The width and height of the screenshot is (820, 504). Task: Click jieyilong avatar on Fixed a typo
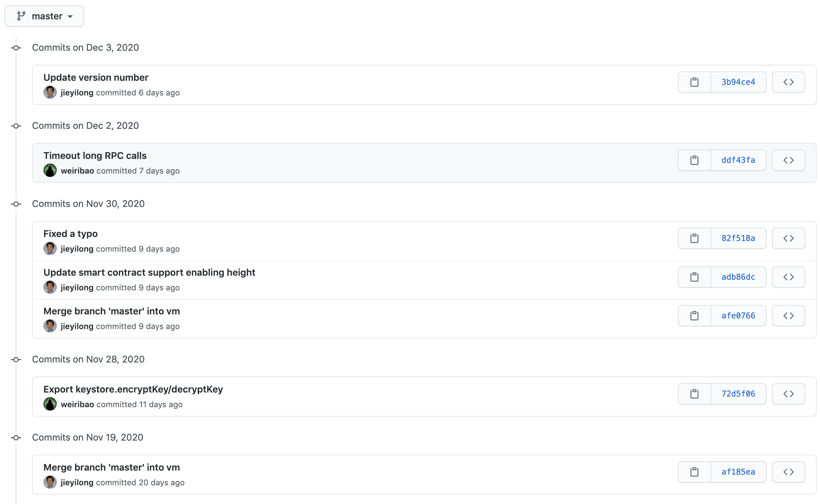[x=50, y=249]
